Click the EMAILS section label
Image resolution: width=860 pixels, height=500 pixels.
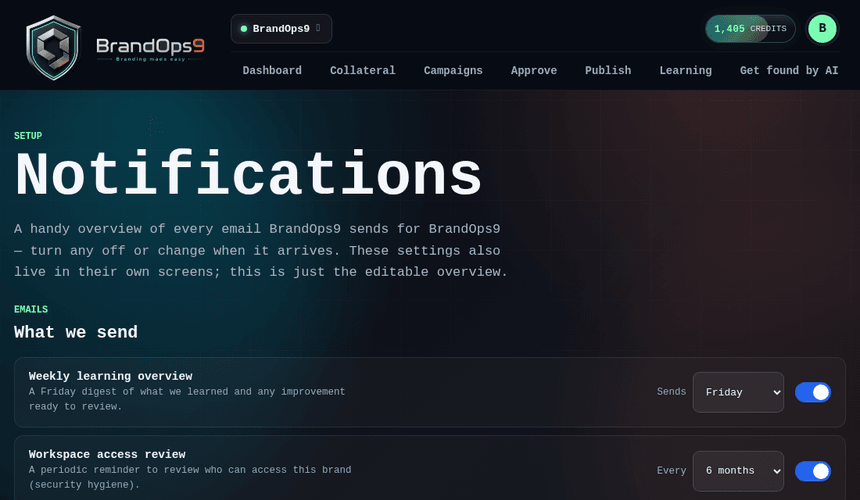[x=31, y=309]
